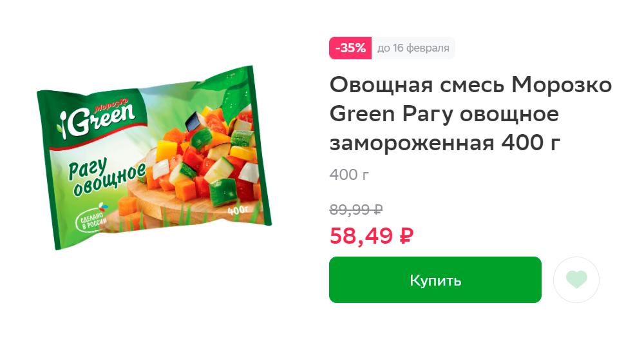Add product to favorites with heart icon
Image resolution: width=644 pixels, height=352 pixels.
click(576, 280)
